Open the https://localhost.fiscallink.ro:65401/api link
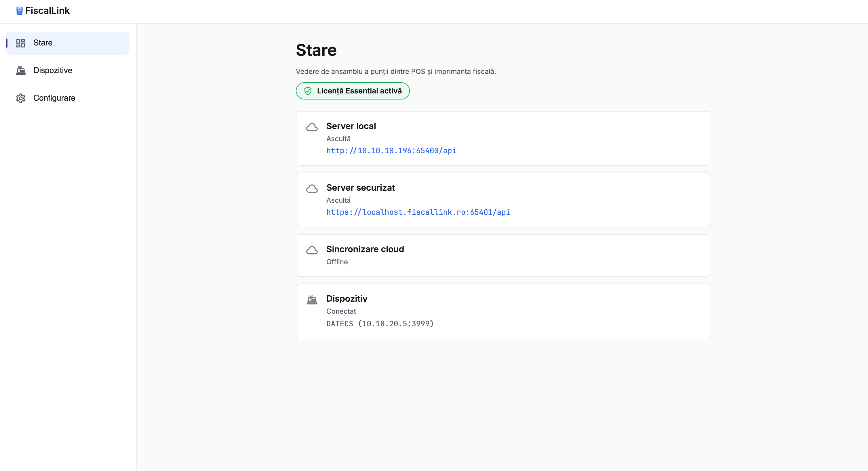 tap(418, 212)
